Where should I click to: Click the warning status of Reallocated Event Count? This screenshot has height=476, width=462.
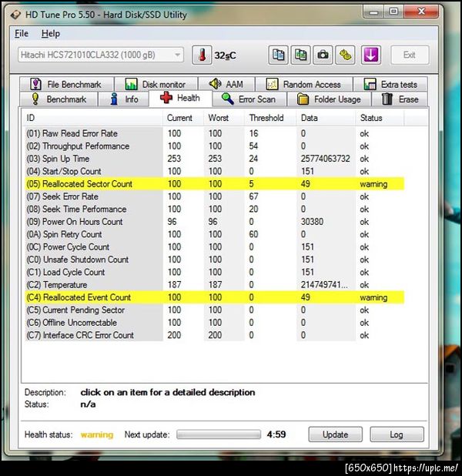point(373,297)
